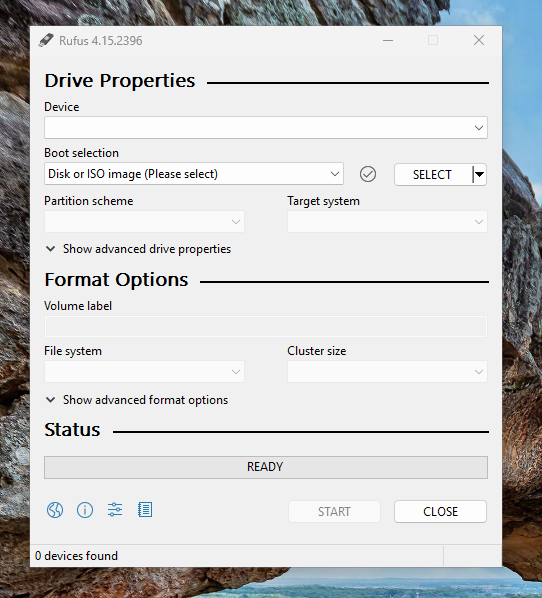Open the SELECT button split arrow
This screenshot has height=598, width=542.
[479, 175]
